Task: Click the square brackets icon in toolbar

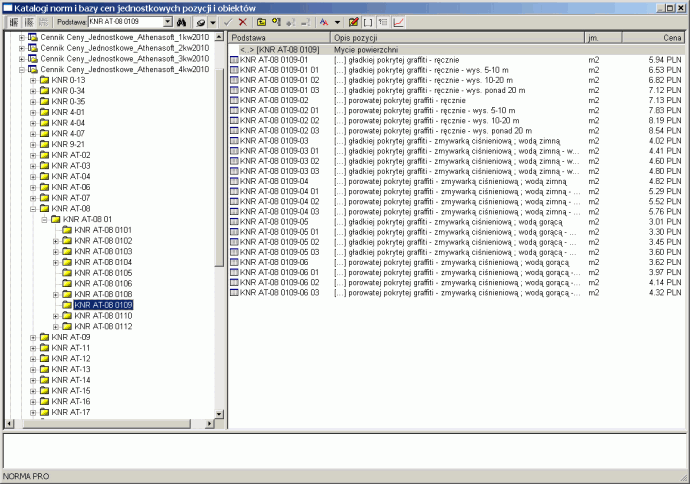Action: [x=368, y=21]
